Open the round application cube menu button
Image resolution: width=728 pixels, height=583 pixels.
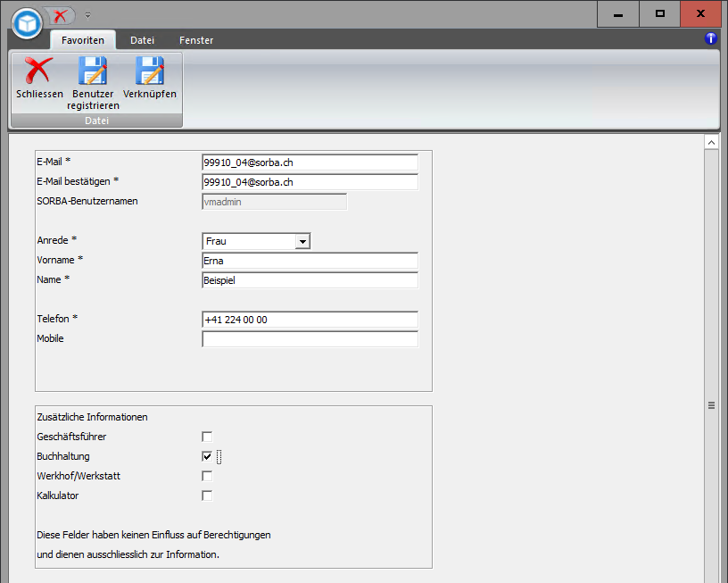tap(27, 23)
